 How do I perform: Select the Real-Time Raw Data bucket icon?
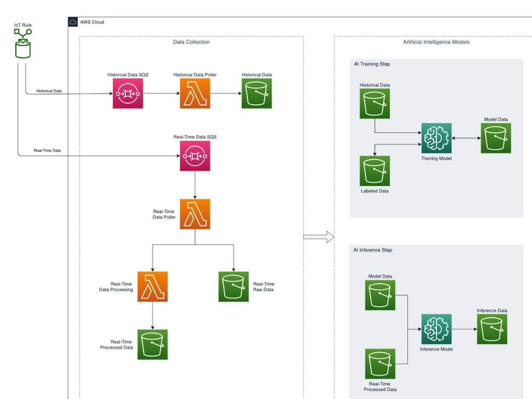(x=234, y=286)
